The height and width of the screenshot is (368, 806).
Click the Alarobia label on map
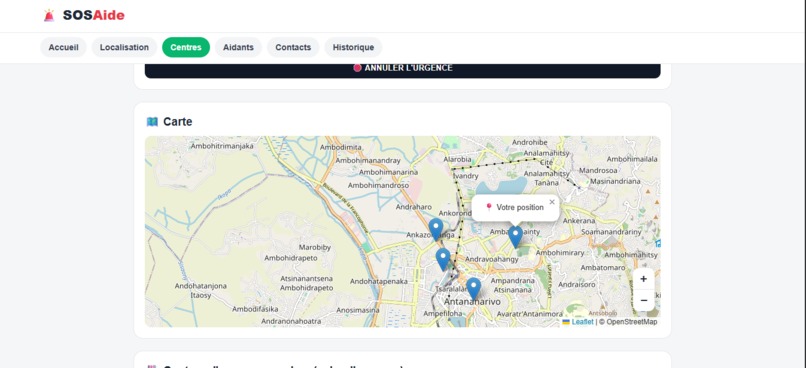pyautogui.click(x=457, y=159)
